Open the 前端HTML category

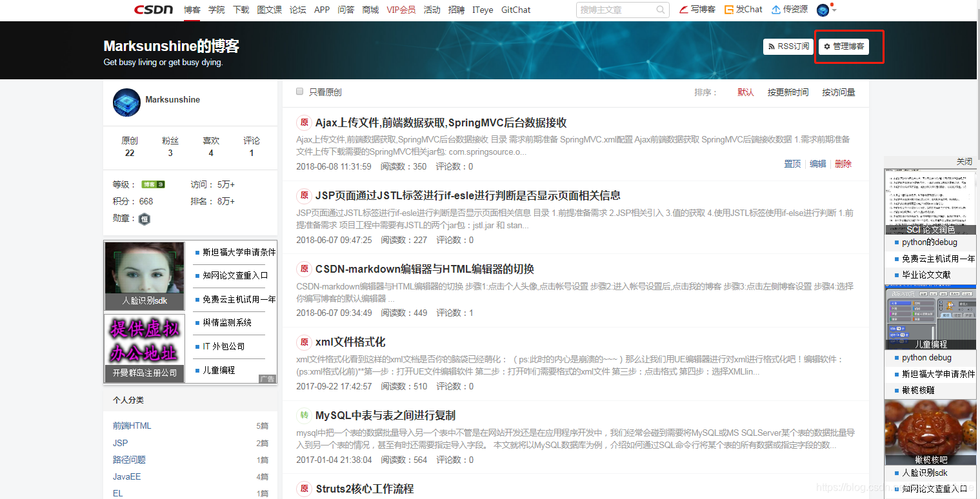132,426
